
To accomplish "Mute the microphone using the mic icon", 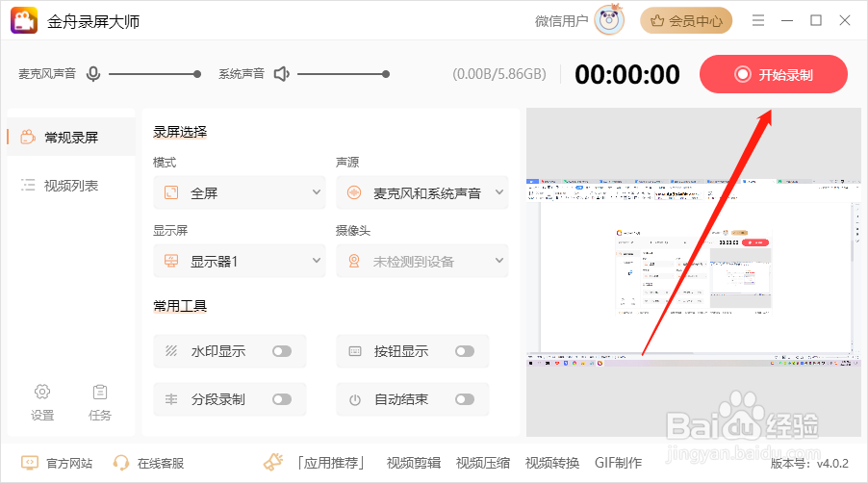I will click(x=93, y=73).
